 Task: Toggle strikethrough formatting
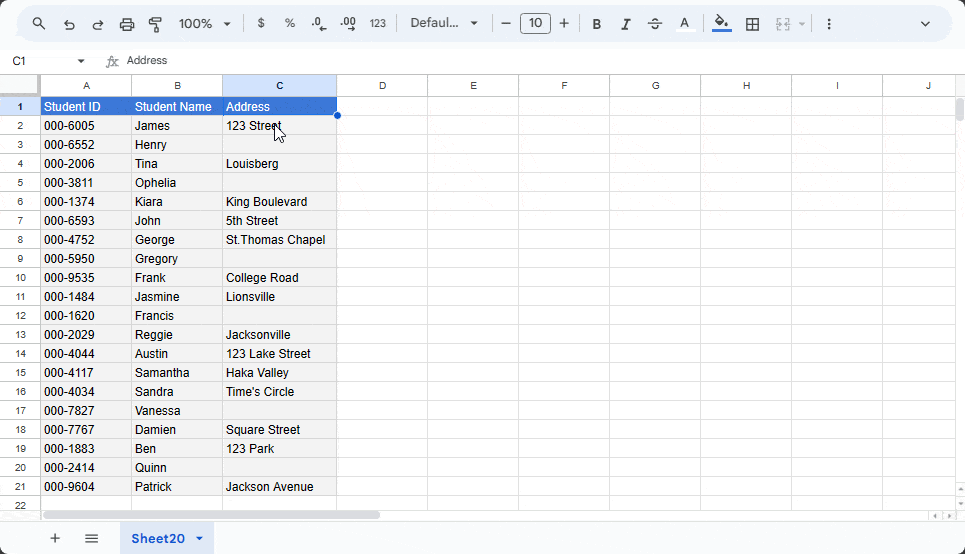point(655,24)
